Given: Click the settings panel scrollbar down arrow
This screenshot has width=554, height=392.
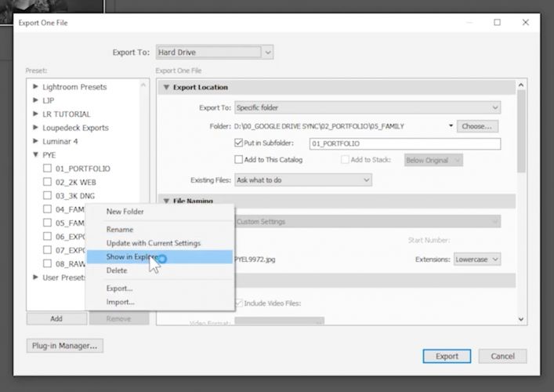Looking at the screenshot, I should point(521,319).
